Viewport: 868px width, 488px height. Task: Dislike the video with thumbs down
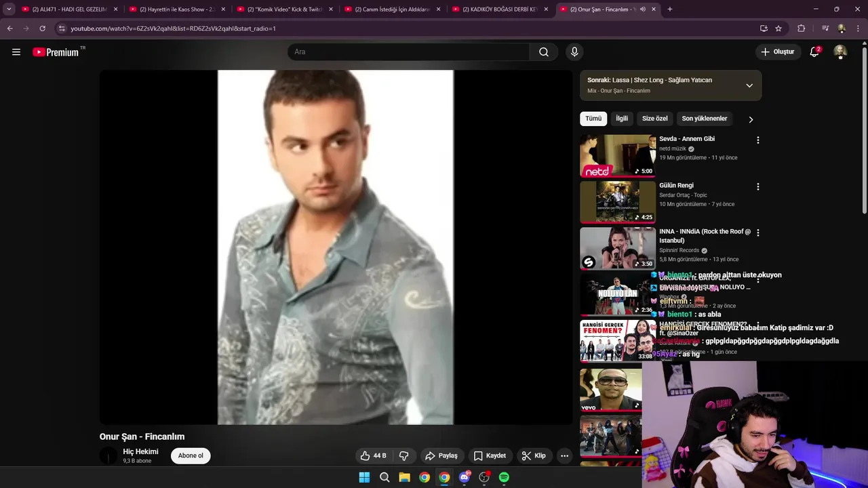[403, 455]
